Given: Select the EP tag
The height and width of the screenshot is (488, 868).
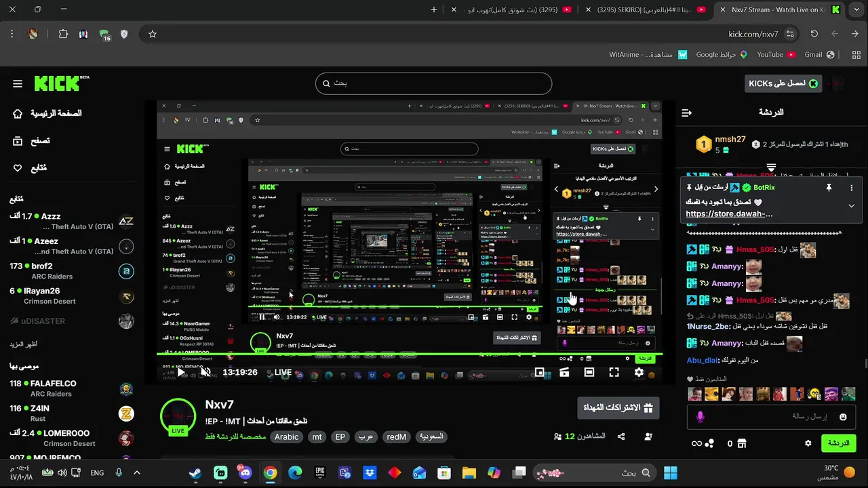Looking at the screenshot, I should [x=340, y=436].
